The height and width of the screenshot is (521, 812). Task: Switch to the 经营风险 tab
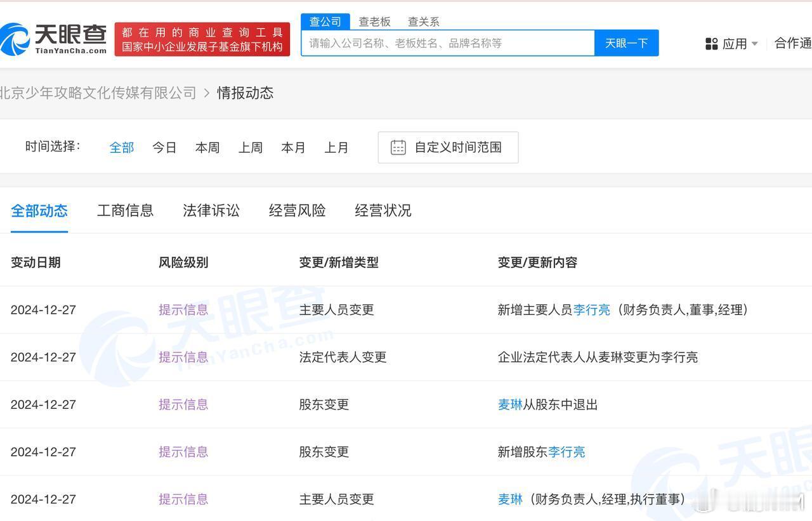pyautogui.click(x=297, y=210)
